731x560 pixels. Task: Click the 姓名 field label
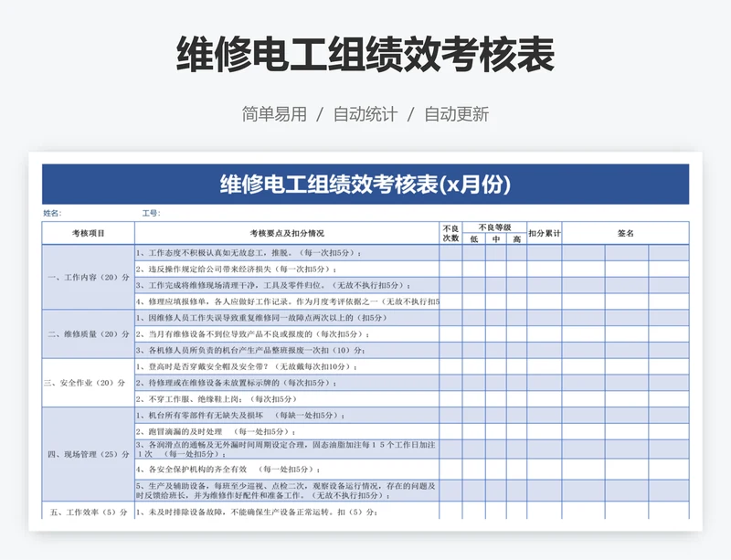coord(52,213)
